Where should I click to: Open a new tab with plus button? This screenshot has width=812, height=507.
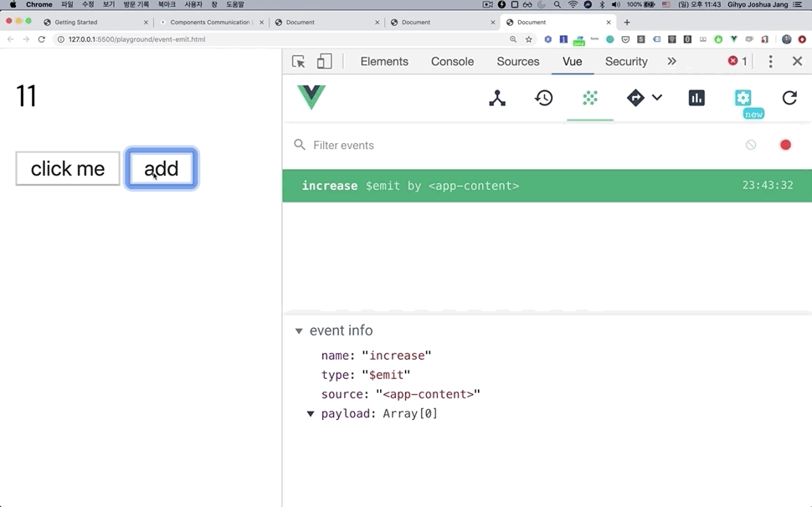coord(627,23)
